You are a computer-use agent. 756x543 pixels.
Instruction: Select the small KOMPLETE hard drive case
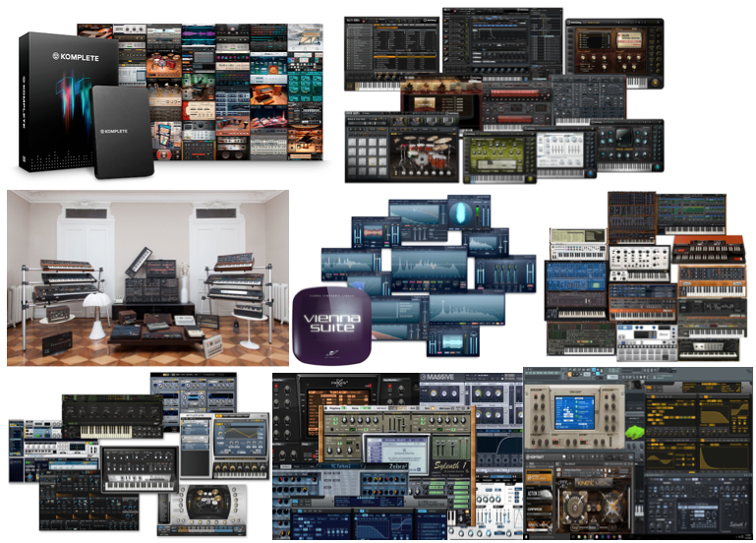(122, 131)
